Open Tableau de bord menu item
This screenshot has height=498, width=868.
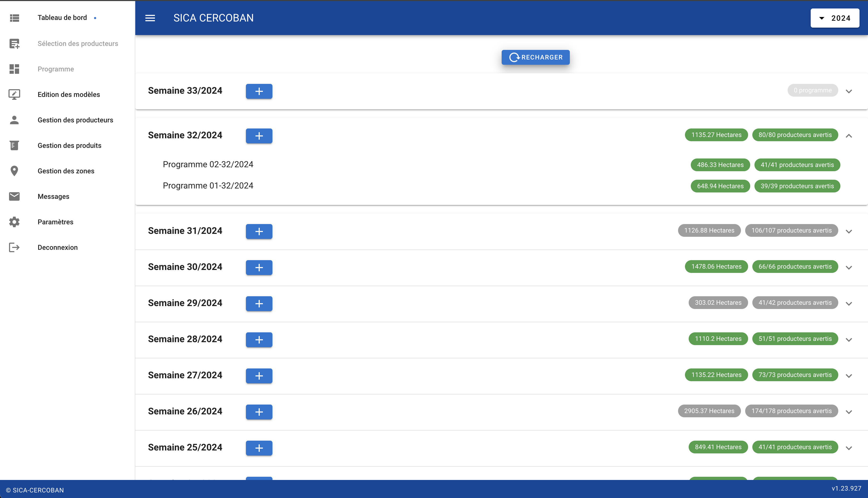(x=62, y=18)
